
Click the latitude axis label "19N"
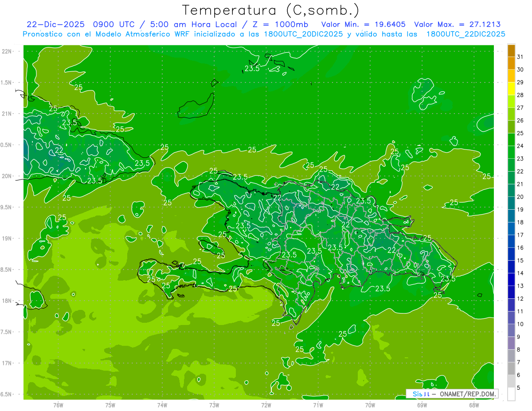coord(7,239)
